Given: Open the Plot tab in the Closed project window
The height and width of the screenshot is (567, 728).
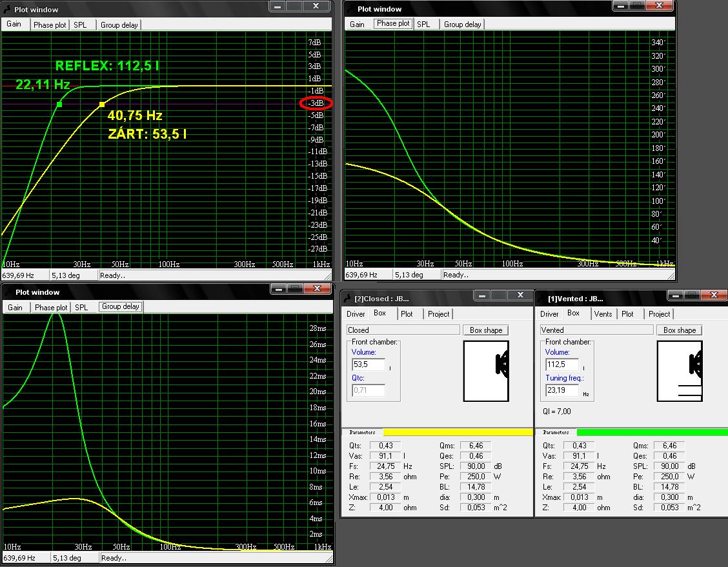Looking at the screenshot, I should pyautogui.click(x=407, y=314).
